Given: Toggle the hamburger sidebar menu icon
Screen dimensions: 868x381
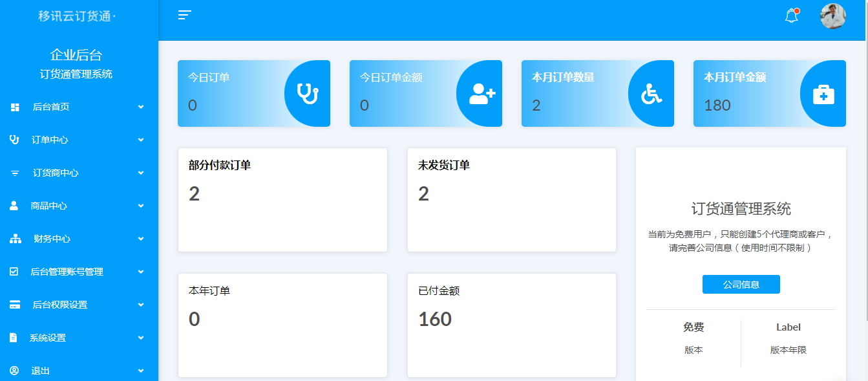Looking at the screenshot, I should click(185, 15).
